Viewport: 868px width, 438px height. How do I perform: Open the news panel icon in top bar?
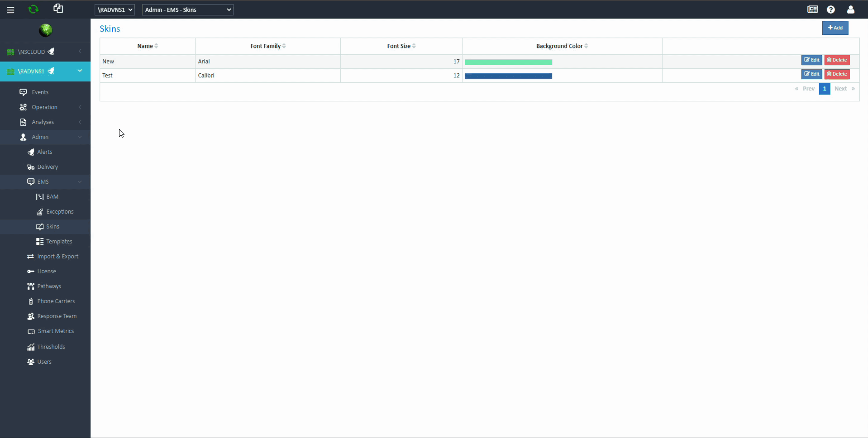point(813,9)
